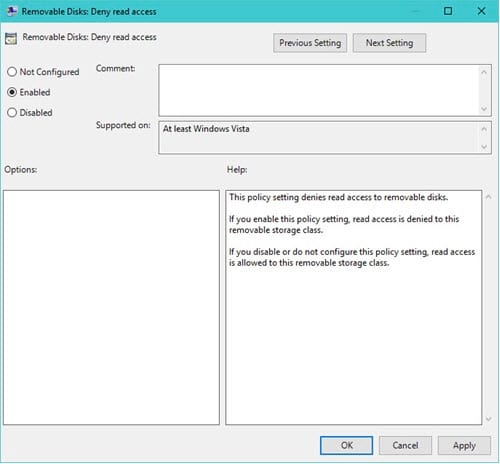Click the Comment box scroll up arrow
Screen dimensions: 500x464
pyautogui.click(x=484, y=72)
